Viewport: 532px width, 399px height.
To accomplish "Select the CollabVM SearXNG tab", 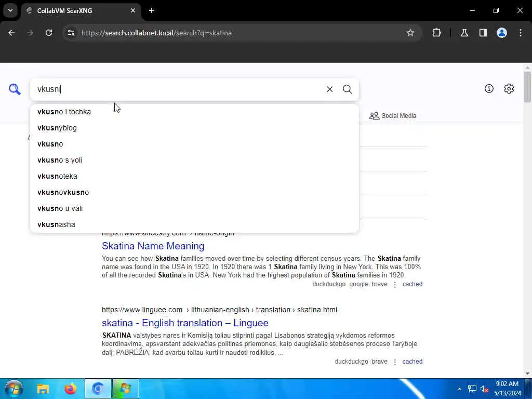I will tap(81, 10).
